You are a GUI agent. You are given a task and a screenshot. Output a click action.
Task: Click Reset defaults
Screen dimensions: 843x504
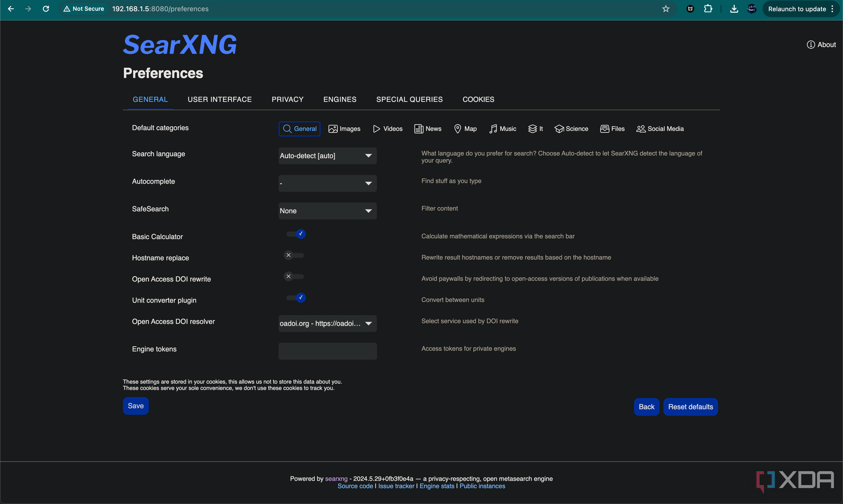690,407
